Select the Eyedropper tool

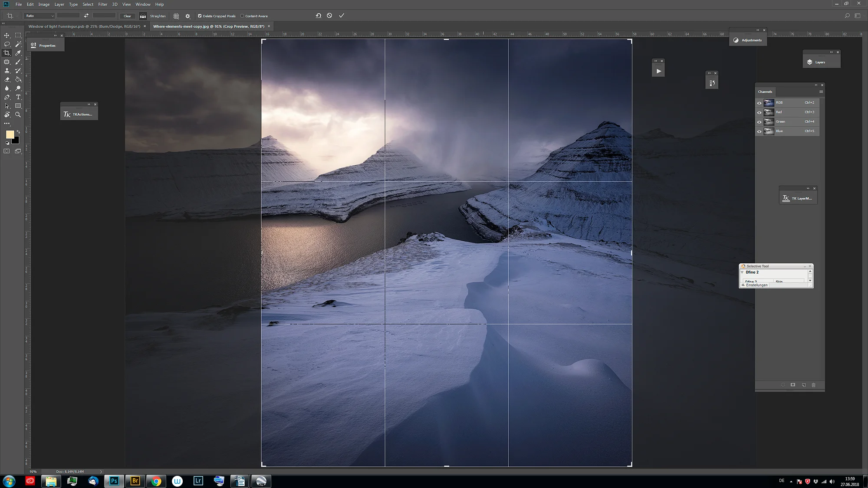[x=18, y=53]
